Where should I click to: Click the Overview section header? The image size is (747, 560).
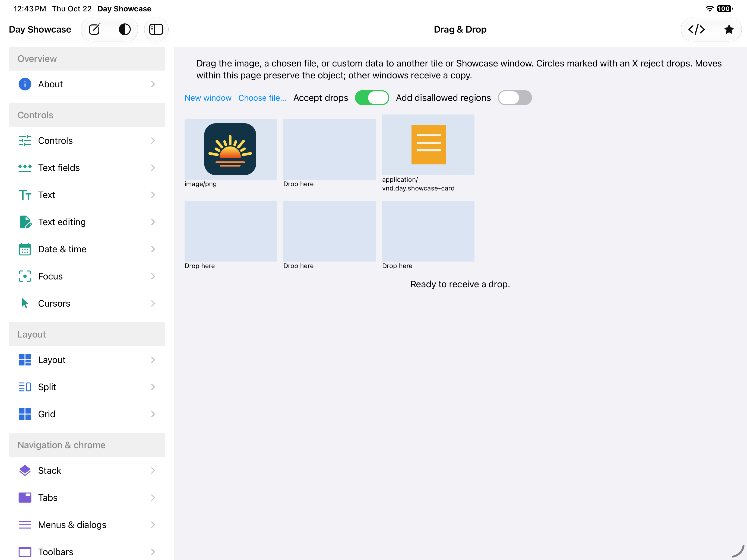[x=87, y=59]
